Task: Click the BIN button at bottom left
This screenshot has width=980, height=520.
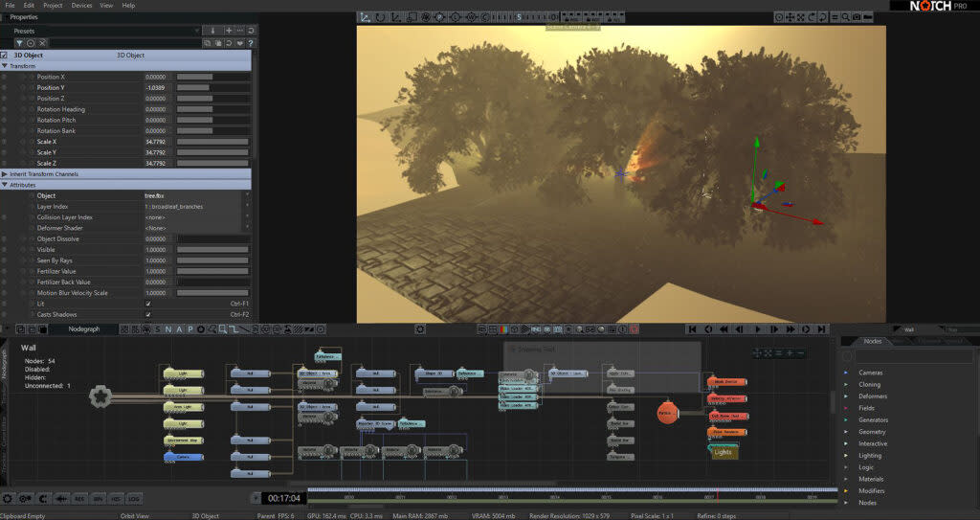Action: pyautogui.click(x=99, y=499)
